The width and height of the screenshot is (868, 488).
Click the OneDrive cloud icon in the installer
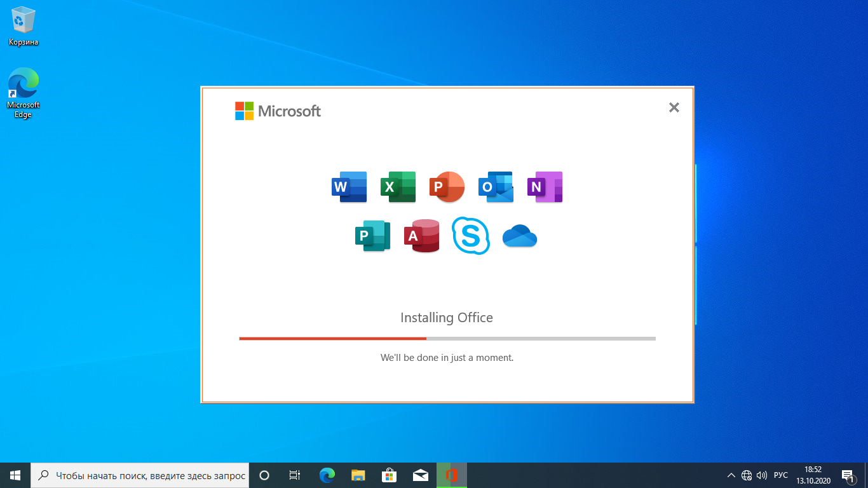pos(520,236)
